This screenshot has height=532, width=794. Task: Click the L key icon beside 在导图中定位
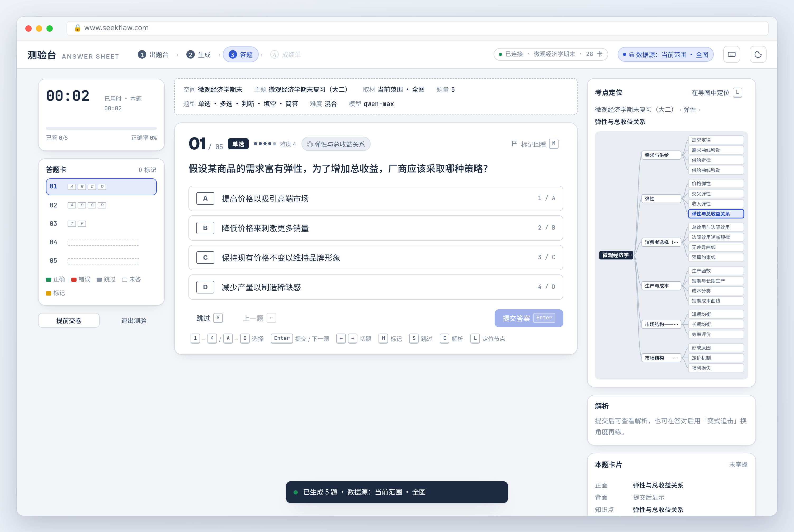737,92
